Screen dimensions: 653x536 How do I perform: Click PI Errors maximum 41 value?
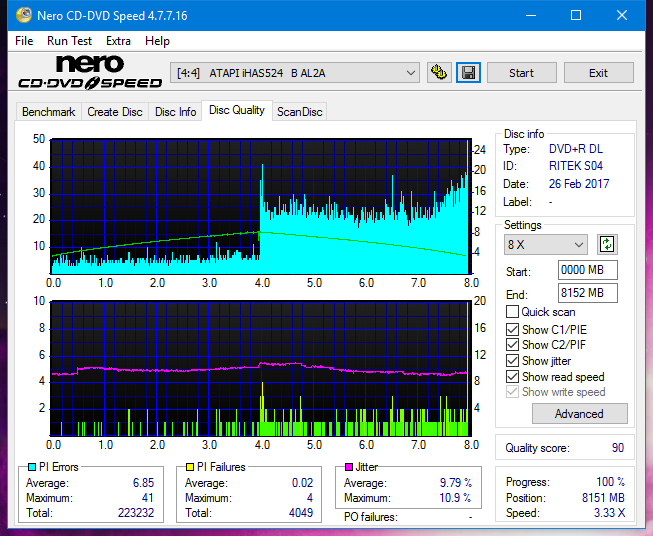148,498
